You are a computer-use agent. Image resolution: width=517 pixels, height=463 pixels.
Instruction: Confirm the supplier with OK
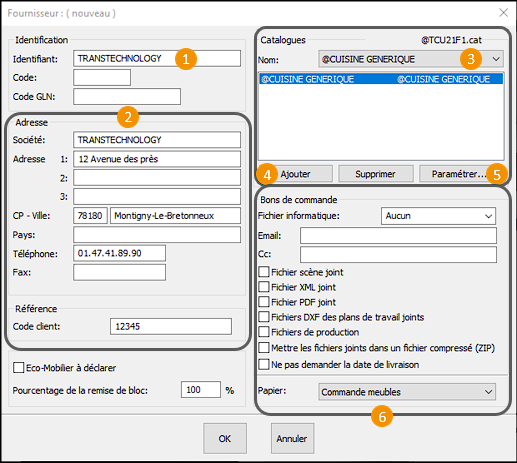[x=225, y=438]
